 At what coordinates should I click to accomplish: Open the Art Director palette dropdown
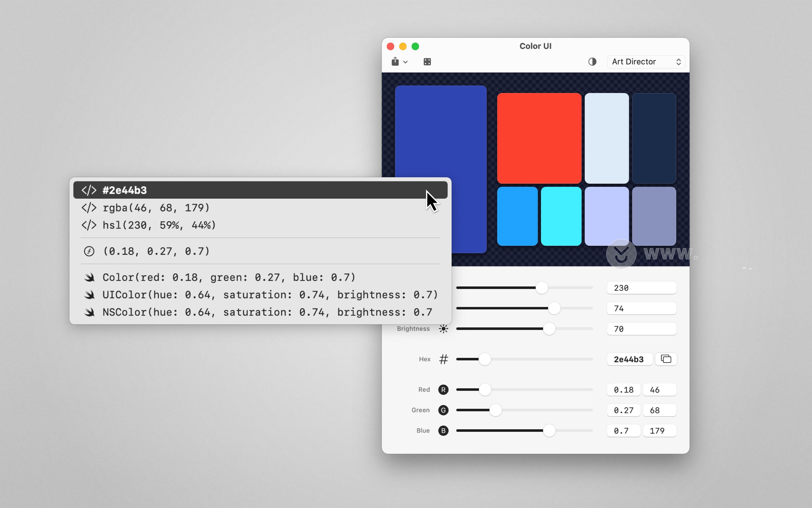646,62
